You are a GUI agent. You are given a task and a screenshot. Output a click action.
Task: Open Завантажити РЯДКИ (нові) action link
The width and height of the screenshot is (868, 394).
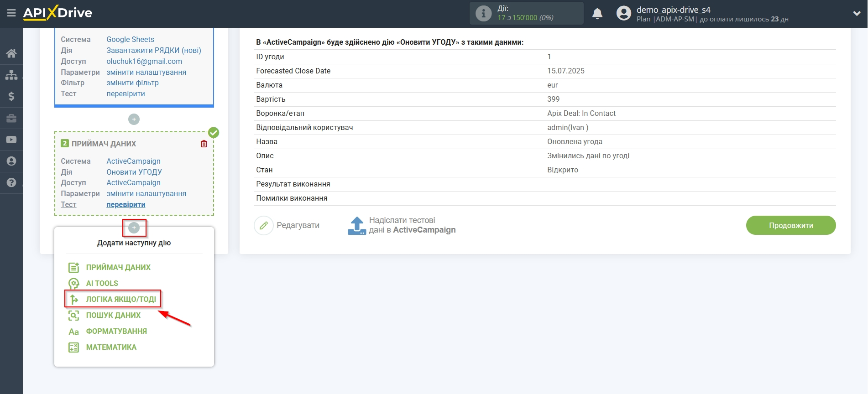[x=154, y=50]
